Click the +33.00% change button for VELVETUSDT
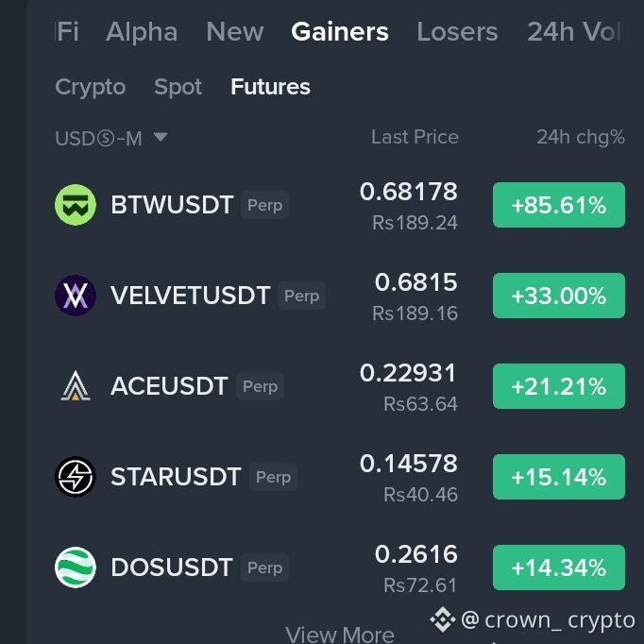This screenshot has width=644, height=644. pyautogui.click(x=559, y=296)
